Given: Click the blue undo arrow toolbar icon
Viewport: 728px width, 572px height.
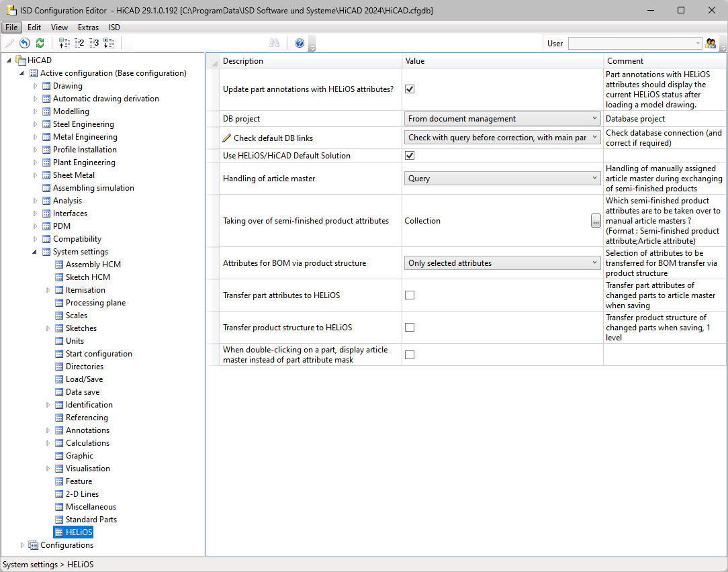Looking at the screenshot, I should pyautogui.click(x=25, y=43).
